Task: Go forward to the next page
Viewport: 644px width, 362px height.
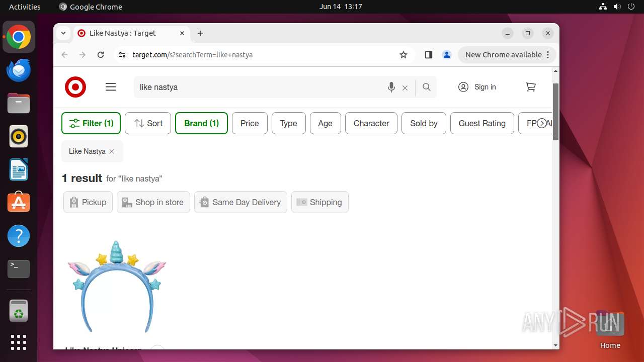Action: (x=83, y=55)
